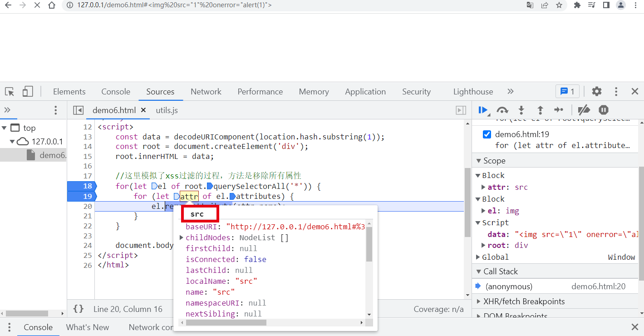644x336 pixels.
Task: Expand the el: img variable
Action: click(484, 211)
